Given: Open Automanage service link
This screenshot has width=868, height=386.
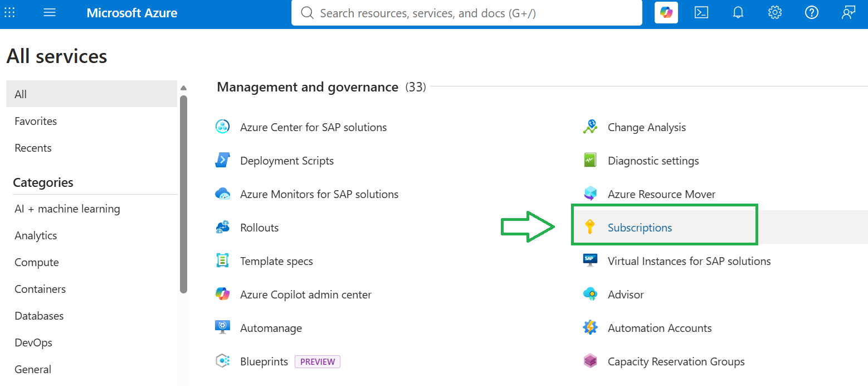Looking at the screenshot, I should point(271,328).
